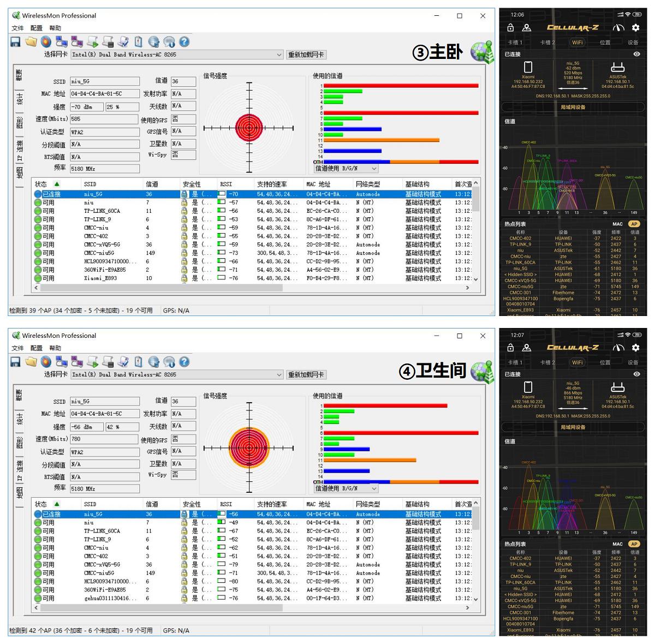Screen dimensions: 655x644
Task: Click the speech bubble info icon in the lower WirelessMon toolbar
Action: [169, 362]
